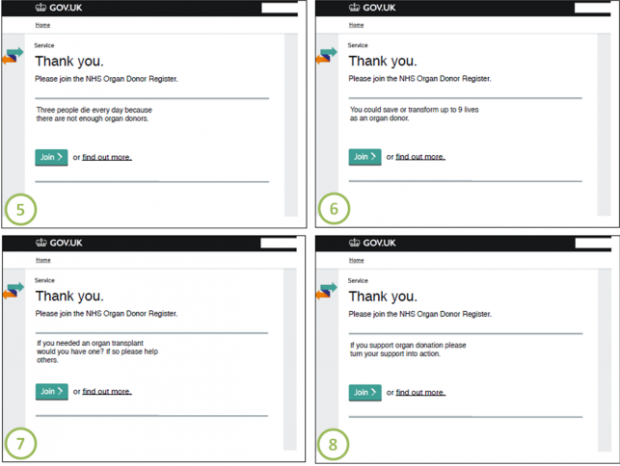Open "find out more" in "needed an organ transplant" panel
The width and height of the screenshot is (620, 466).
(107, 392)
